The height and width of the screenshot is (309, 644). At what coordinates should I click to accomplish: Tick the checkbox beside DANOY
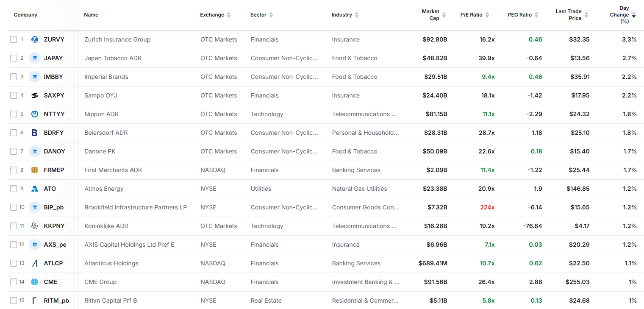14,151
